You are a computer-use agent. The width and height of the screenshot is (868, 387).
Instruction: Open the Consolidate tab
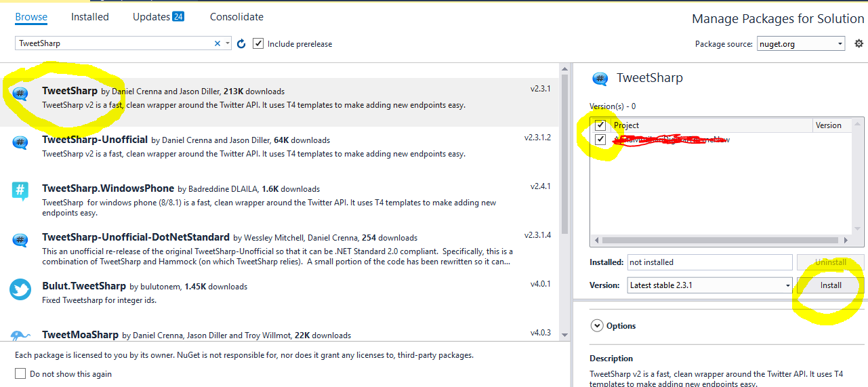(x=236, y=17)
